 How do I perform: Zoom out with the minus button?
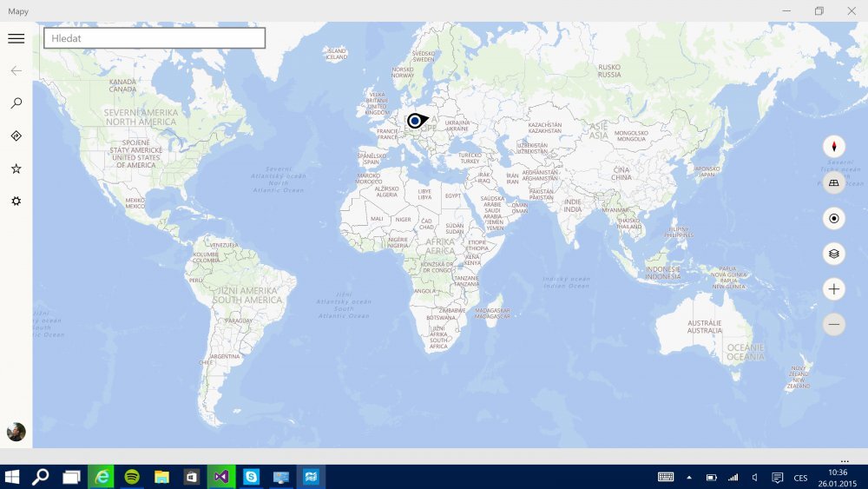[x=833, y=324]
